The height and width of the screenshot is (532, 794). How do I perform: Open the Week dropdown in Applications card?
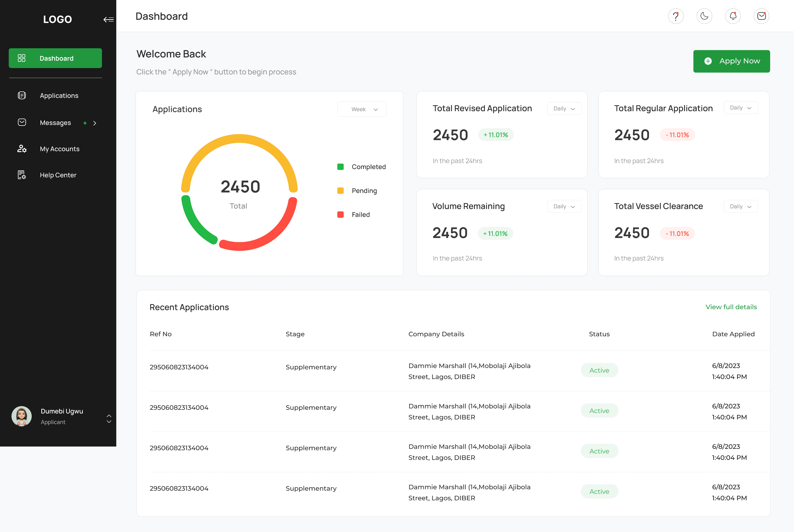pos(361,109)
